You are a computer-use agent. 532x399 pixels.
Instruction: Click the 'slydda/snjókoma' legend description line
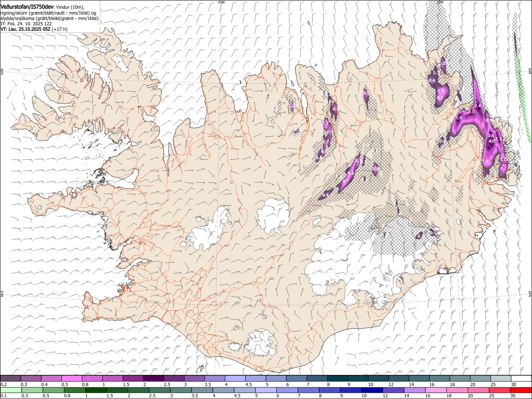pyautogui.click(x=49, y=18)
